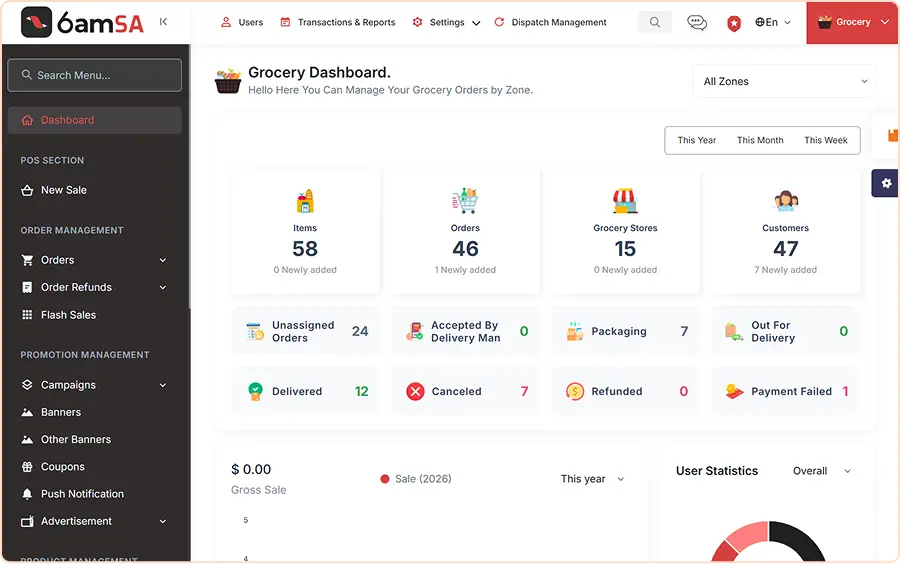Click the red shield badge icon

tap(734, 23)
